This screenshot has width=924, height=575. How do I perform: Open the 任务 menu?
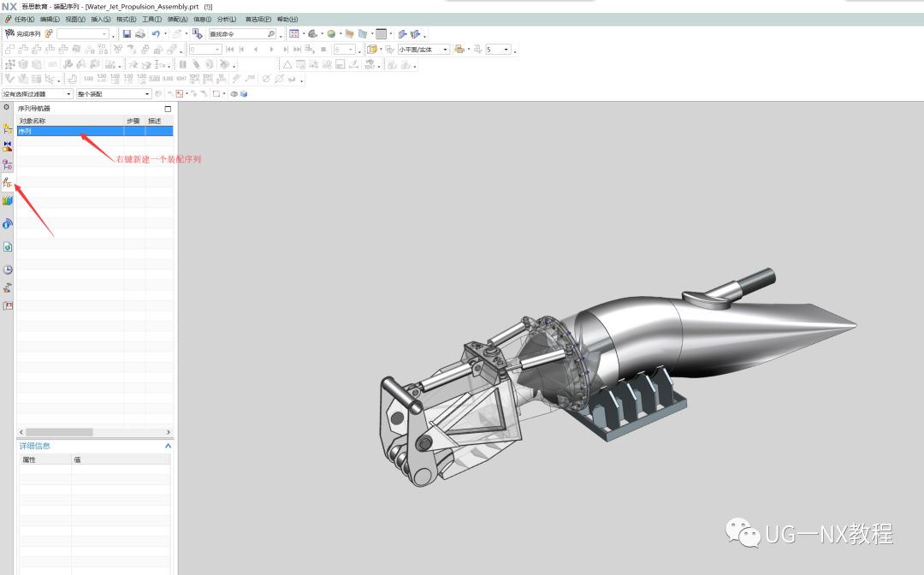[24, 20]
